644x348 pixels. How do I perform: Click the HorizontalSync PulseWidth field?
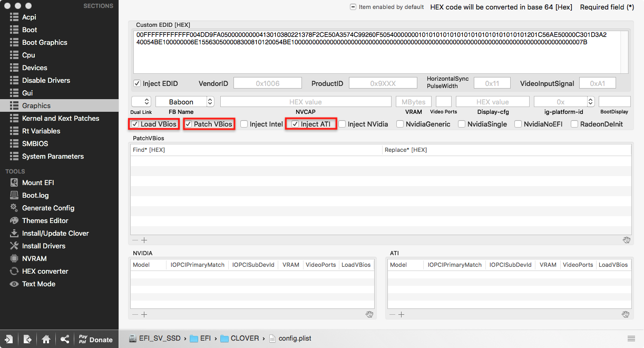[492, 83]
